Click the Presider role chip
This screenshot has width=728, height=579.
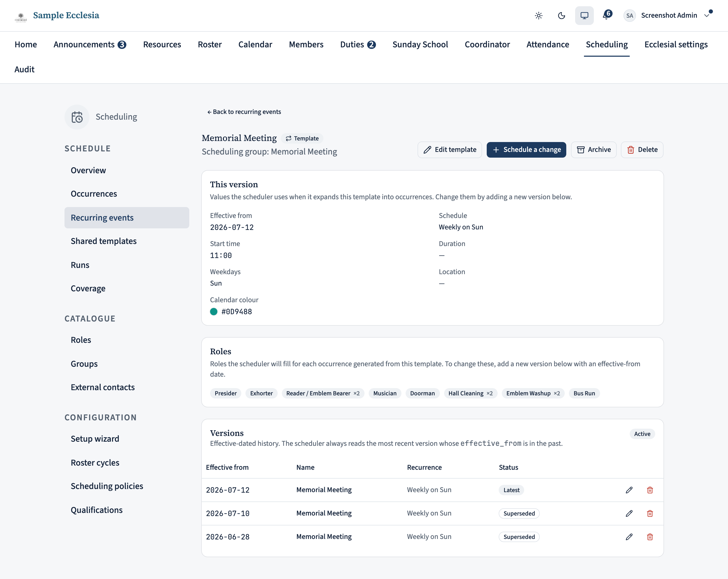click(x=226, y=393)
